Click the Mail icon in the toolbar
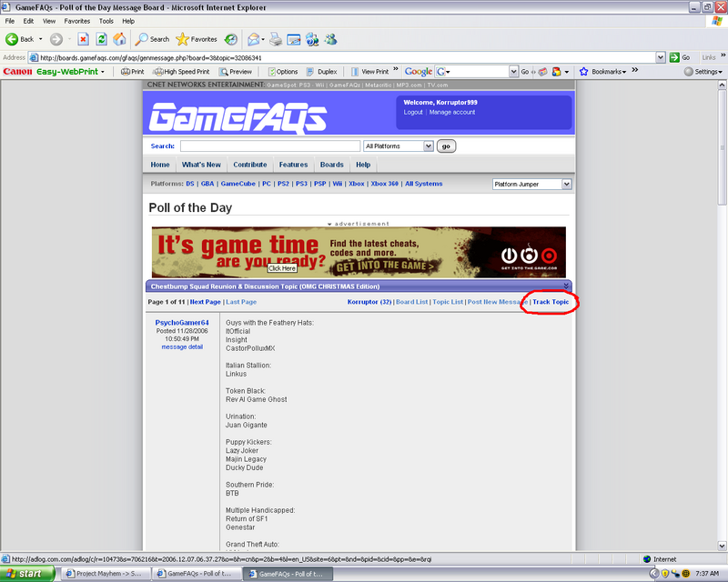The image size is (728, 582). 255,39
